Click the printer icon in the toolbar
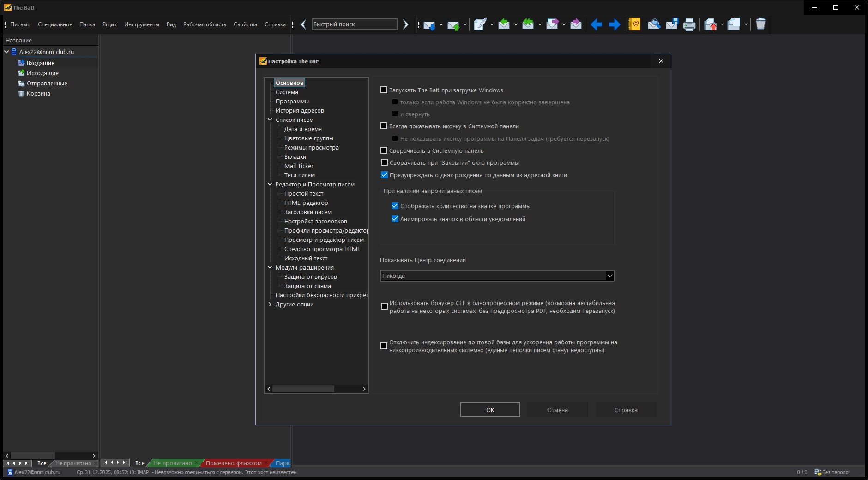868x480 pixels. click(689, 24)
